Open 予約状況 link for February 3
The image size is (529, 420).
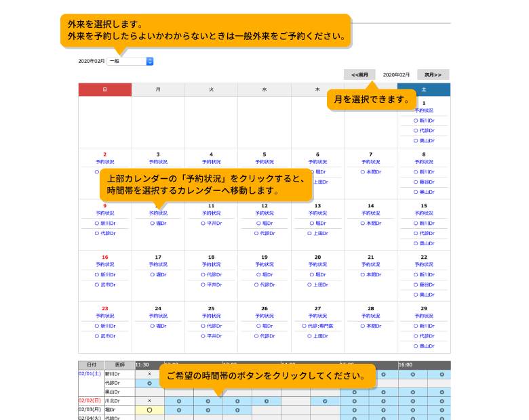[158, 162]
